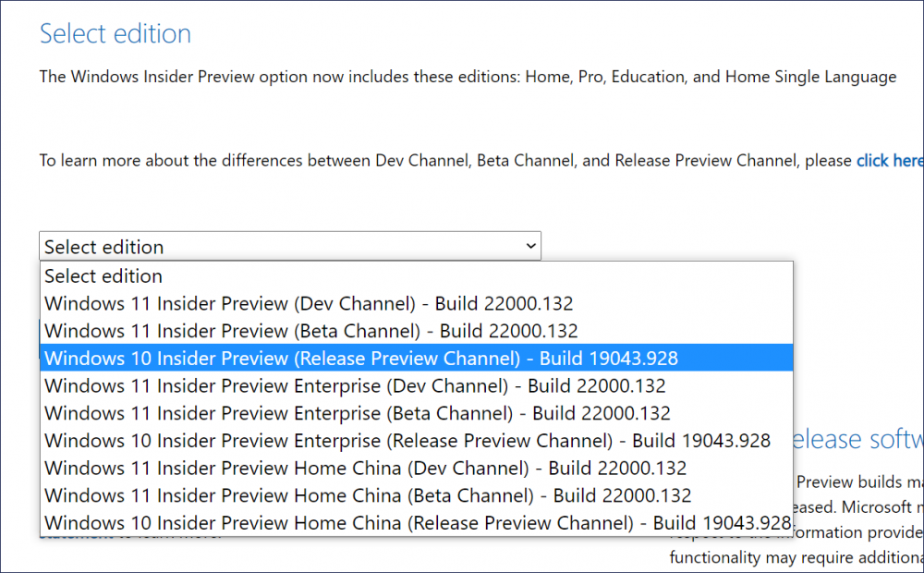
Task: Choose Windows 11 Home China (Beta Channel)
Action: (417, 495)
